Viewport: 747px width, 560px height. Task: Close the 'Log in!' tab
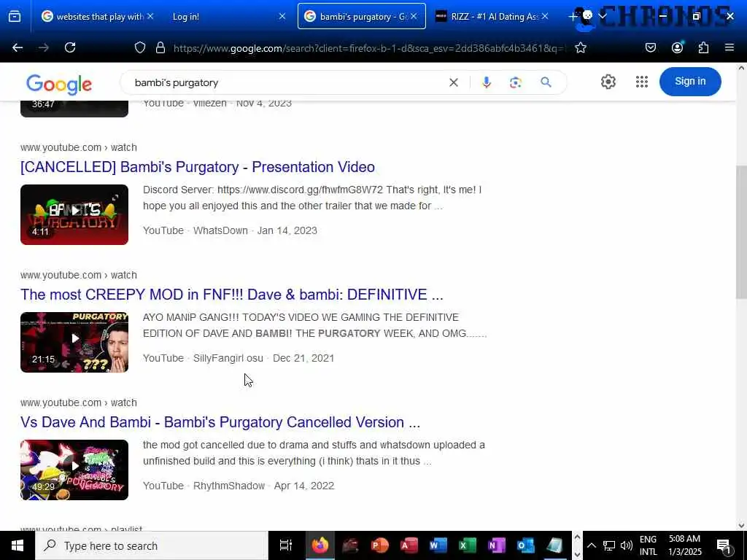click(282, 16)
